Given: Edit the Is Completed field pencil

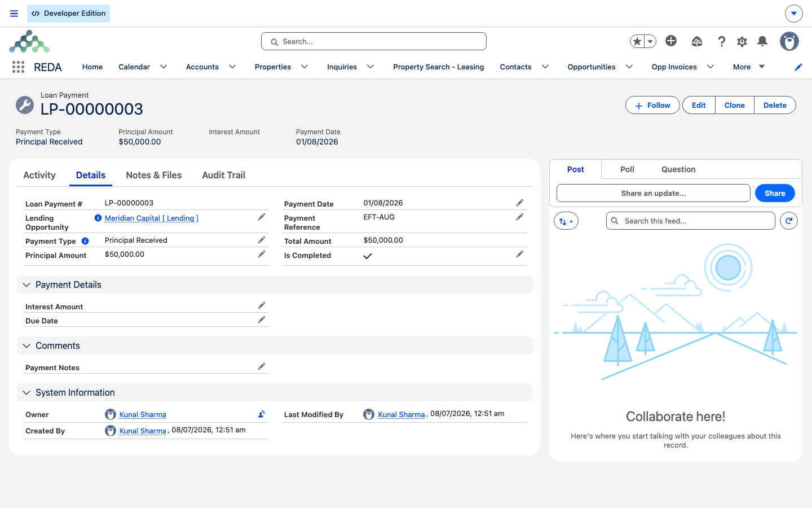Looking at the screenshot, I should (520, 255).
